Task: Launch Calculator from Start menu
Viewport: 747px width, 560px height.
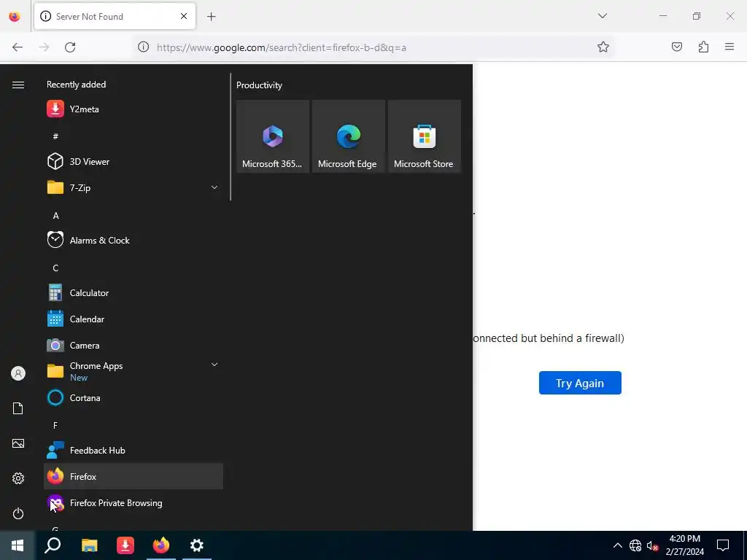Action: pyautogui.click(x=133, y=293)
